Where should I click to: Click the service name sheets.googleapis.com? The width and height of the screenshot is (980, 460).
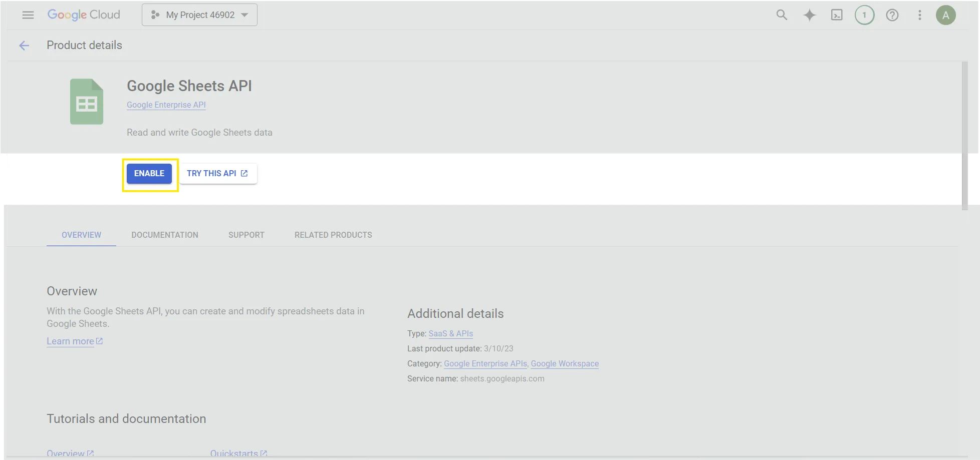pos(502,378)
